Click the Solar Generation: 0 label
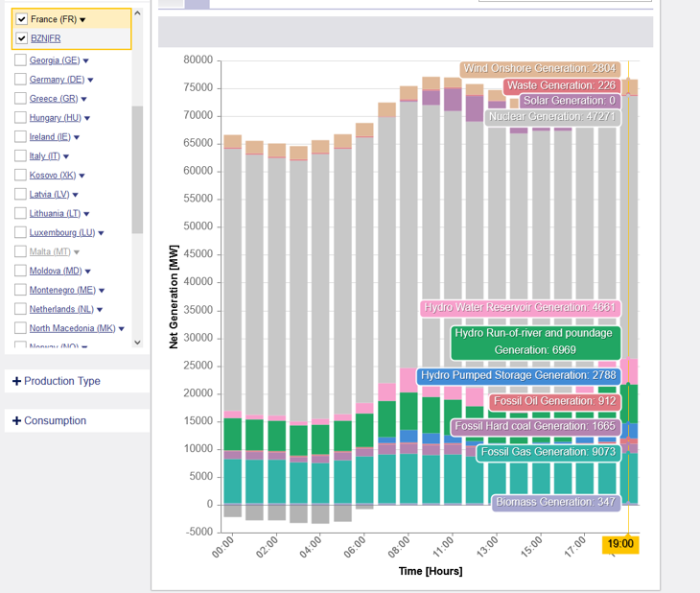This screenshot has width=700, height=593. tap(570, 101)
